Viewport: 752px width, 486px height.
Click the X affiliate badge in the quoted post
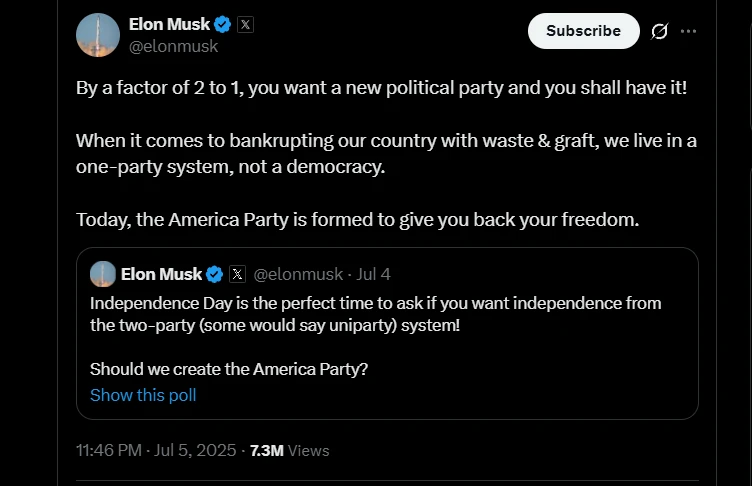click(x=237, y=274)
